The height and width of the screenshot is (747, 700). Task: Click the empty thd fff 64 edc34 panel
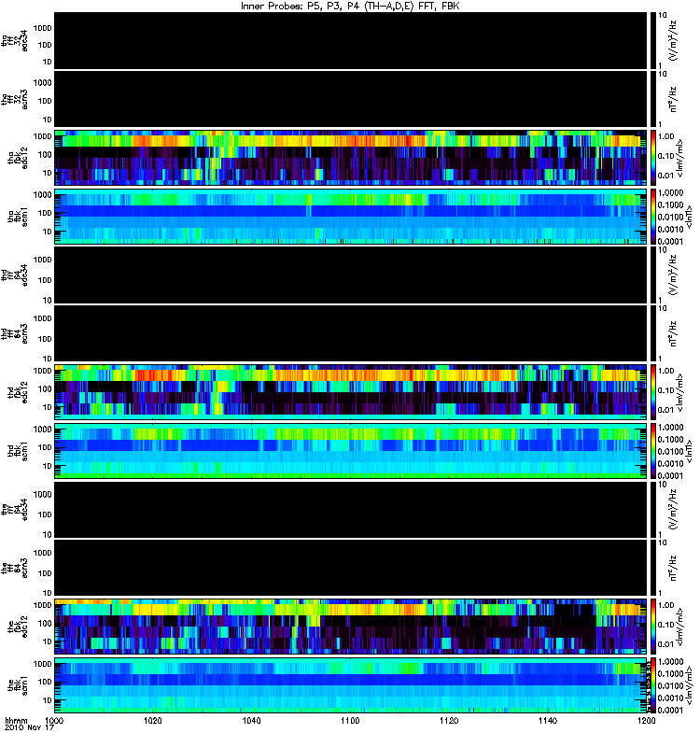coord(351,275)
